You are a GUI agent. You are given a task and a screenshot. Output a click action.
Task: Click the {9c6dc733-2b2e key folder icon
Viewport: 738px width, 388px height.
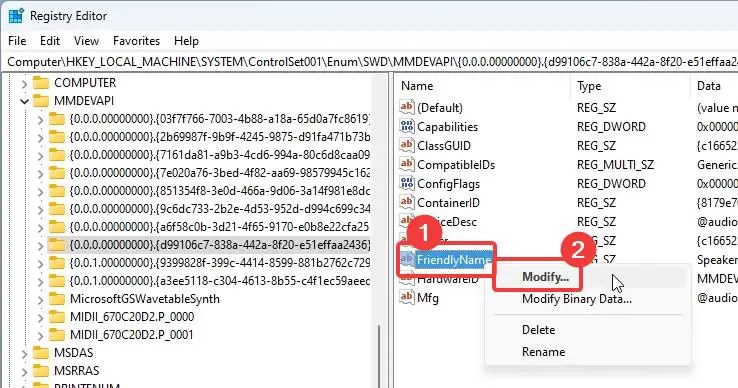click(x=57, y=209)
